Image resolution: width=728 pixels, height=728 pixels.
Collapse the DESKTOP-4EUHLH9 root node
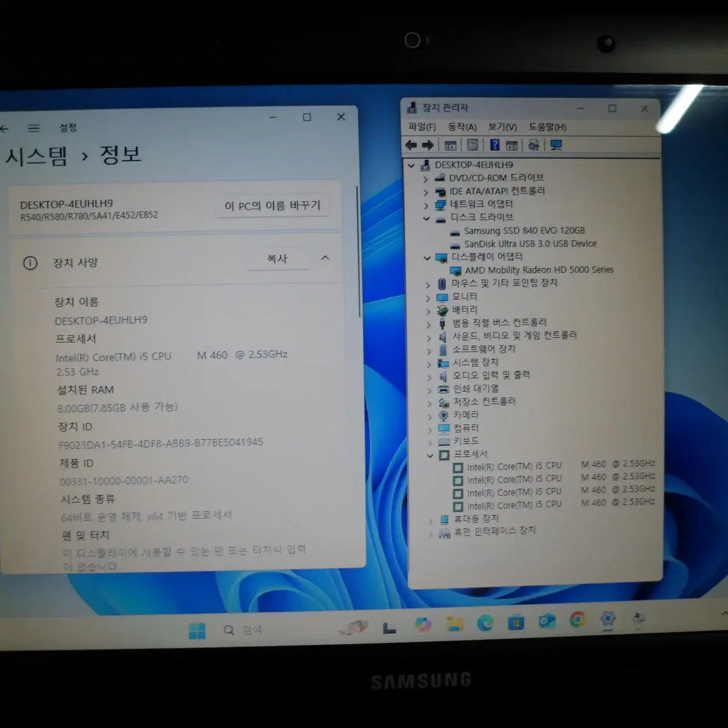(x=411, y=165)
